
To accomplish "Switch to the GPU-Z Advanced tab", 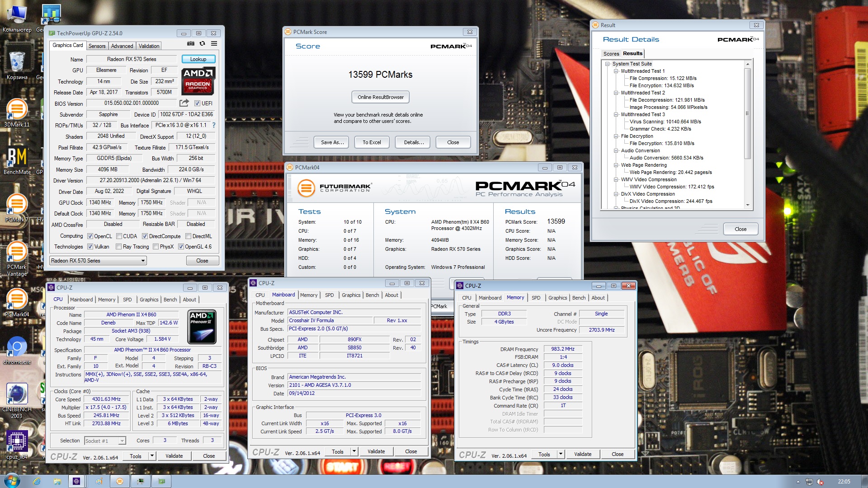I will (122, 46).
